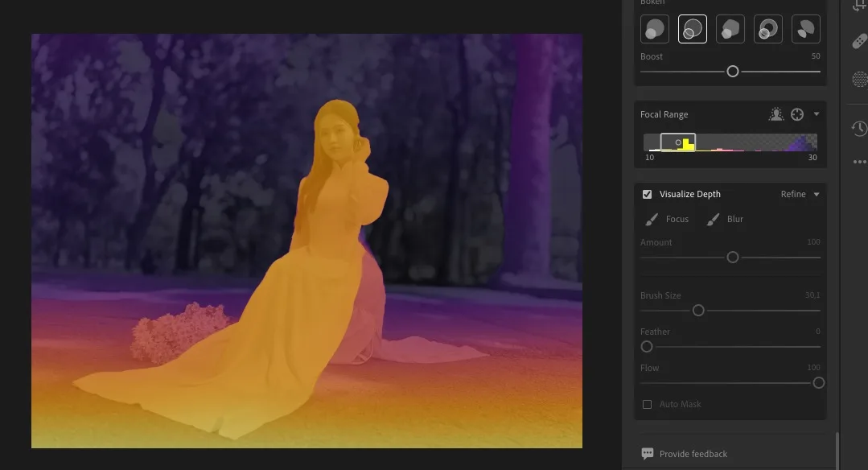Open the three-dot more options menu
Viewport: 868px width, 470px height.
click(860, 162)
